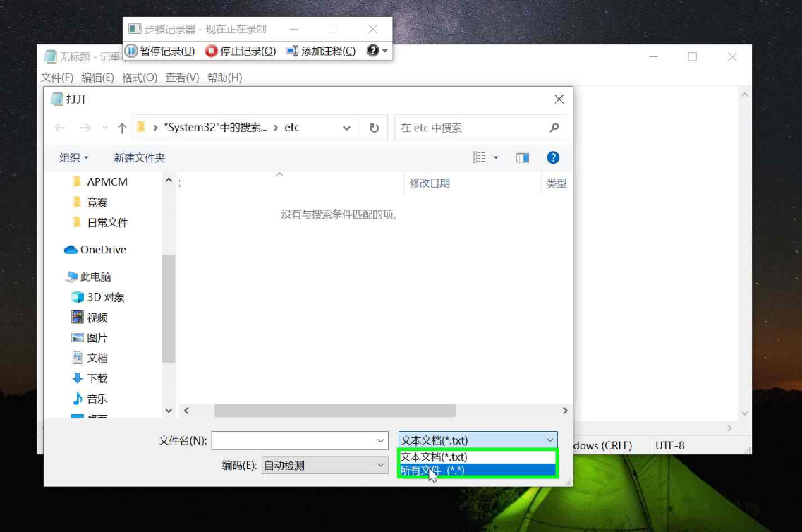Screen dimensions: 802x532
Task: Open the 图片 folder in sidebar
Action: point(96,337)
